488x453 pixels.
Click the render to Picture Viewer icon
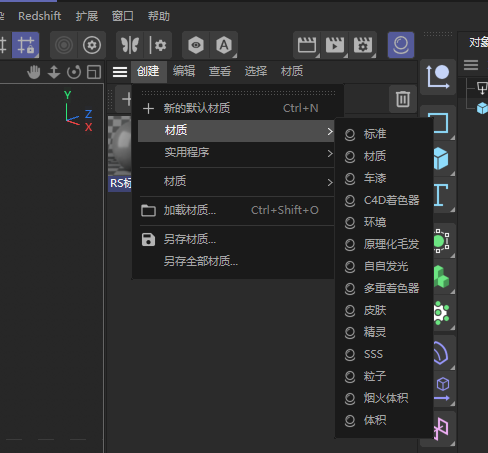click(x=335, y=45)
